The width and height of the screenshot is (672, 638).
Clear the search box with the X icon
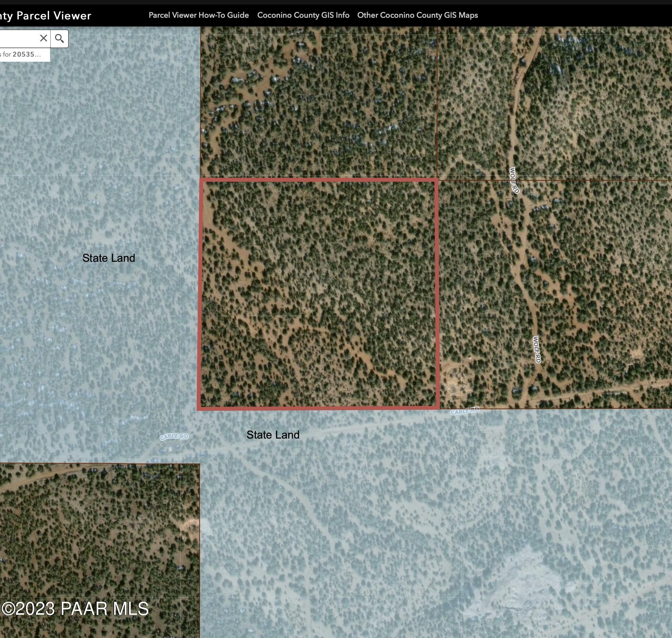[x=44, y=38]
